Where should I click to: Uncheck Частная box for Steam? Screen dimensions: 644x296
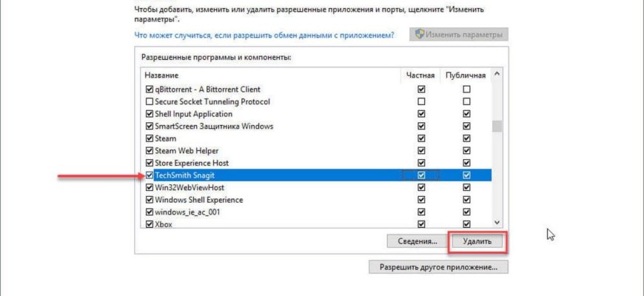[421, 138]
